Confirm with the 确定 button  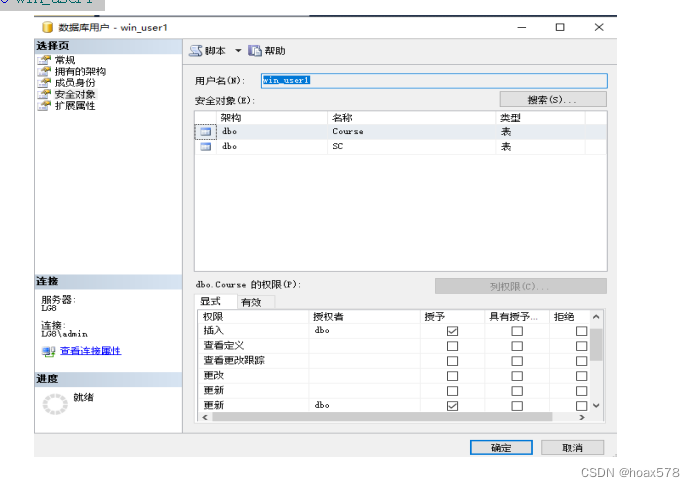[501, 448]
